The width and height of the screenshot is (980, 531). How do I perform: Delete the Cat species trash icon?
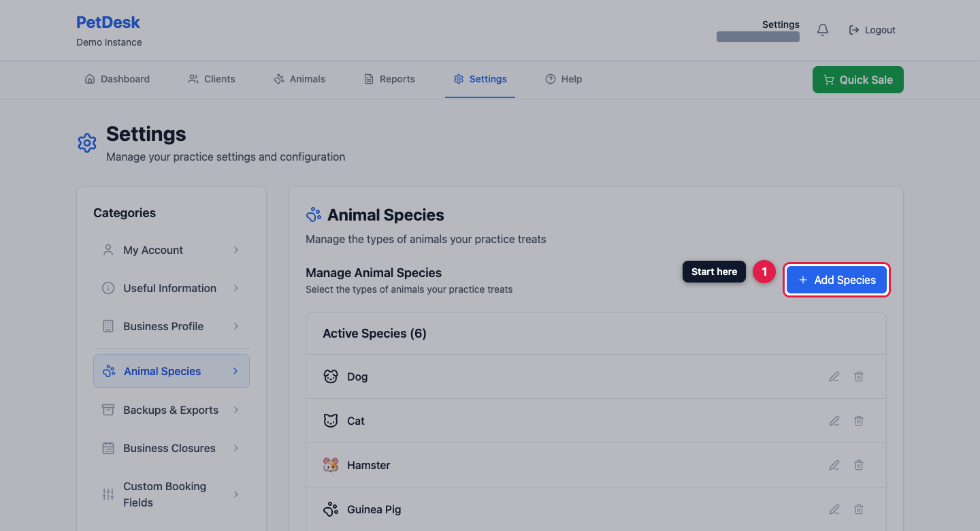(859, 421)
